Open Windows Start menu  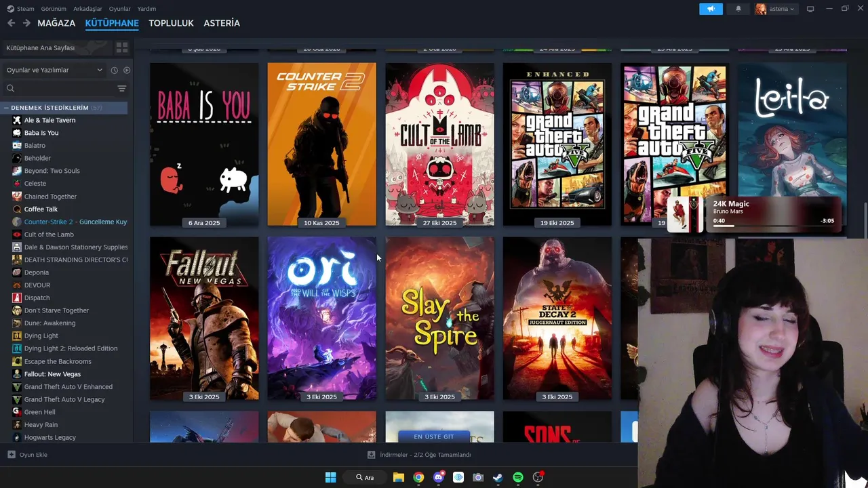tap(330, 477)
